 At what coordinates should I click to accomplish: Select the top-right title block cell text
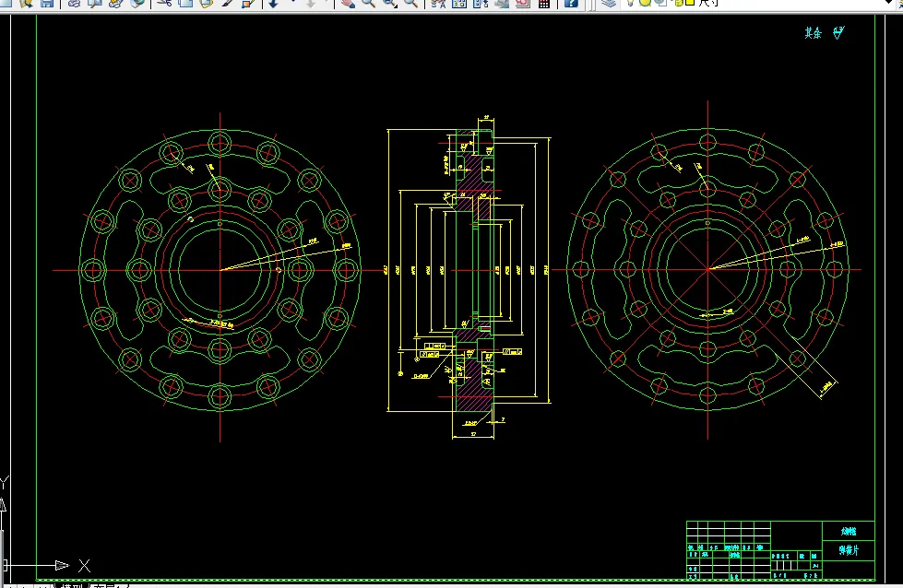[849, 531]
